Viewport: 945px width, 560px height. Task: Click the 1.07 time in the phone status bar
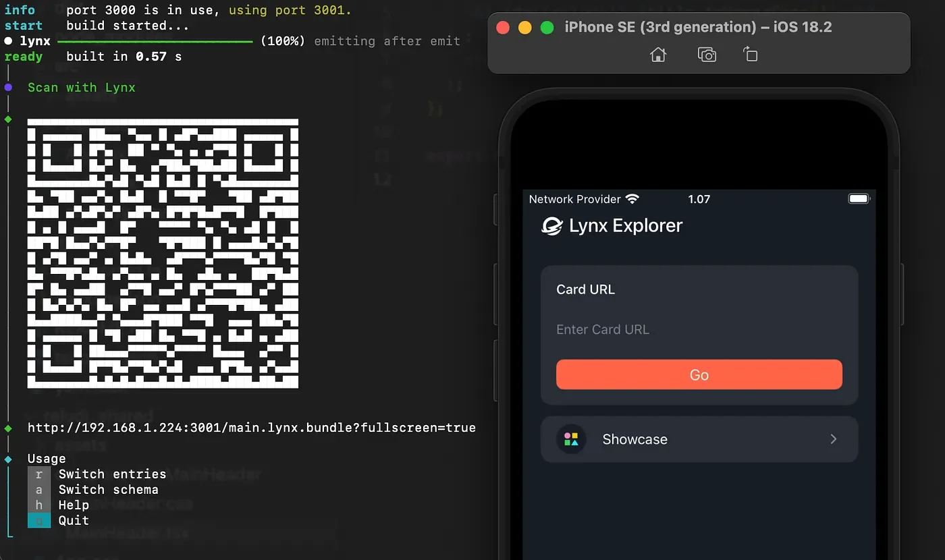point(699,199)
